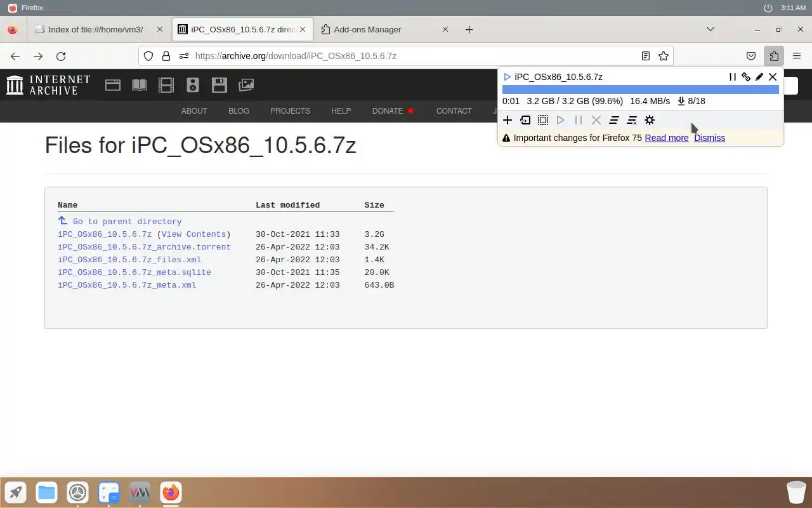
Task: Open the download list lines icon
Action: (614, 120)
